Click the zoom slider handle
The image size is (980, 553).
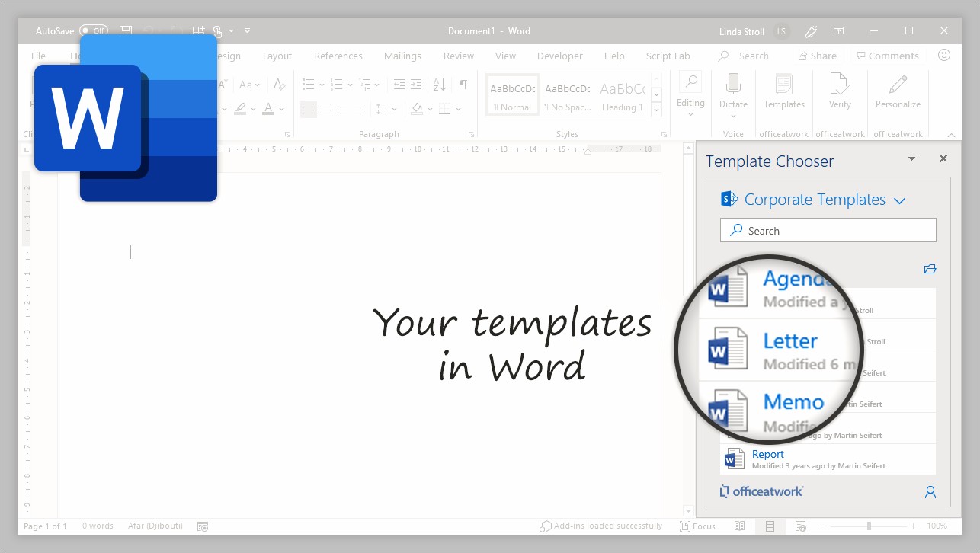click(869, 526)
